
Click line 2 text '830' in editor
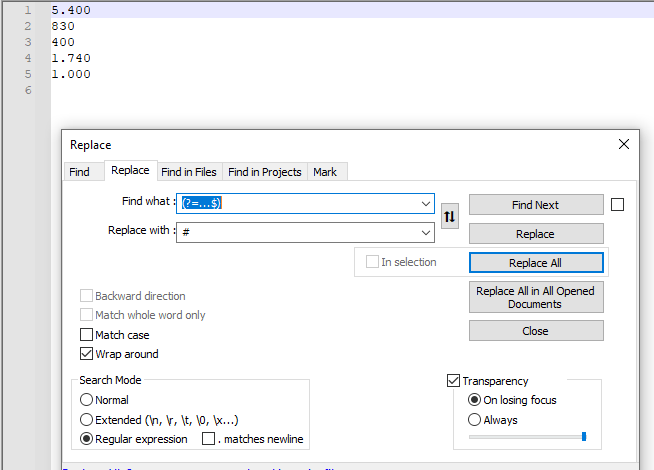coord(63,26)
